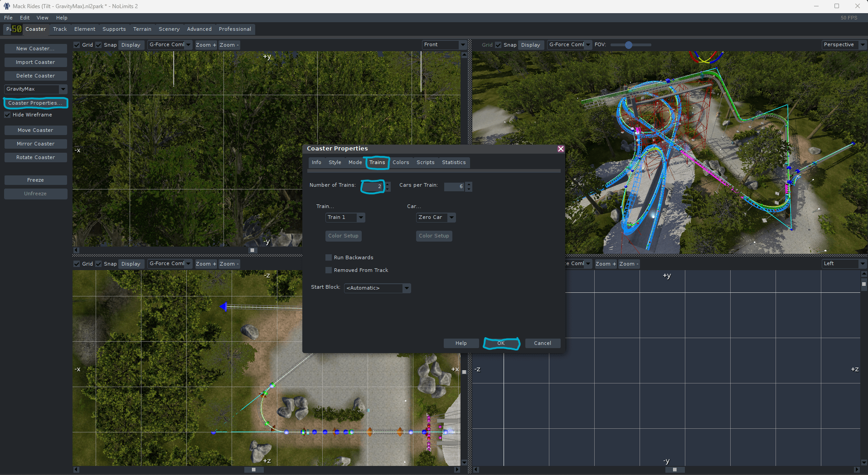Decrease Cars per Train with down arrow
This screenshot has height=475, width=868.
click(469, 189)
